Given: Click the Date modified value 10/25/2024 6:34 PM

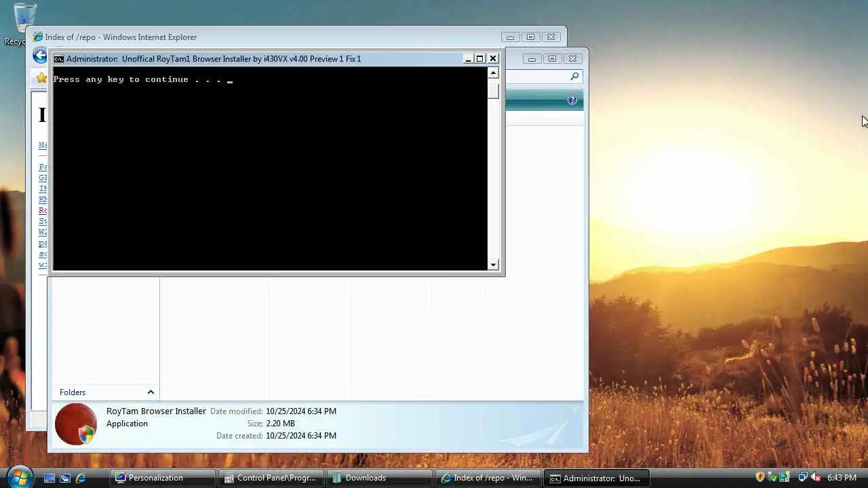Looking at the screenshot, I should point(301,411).
